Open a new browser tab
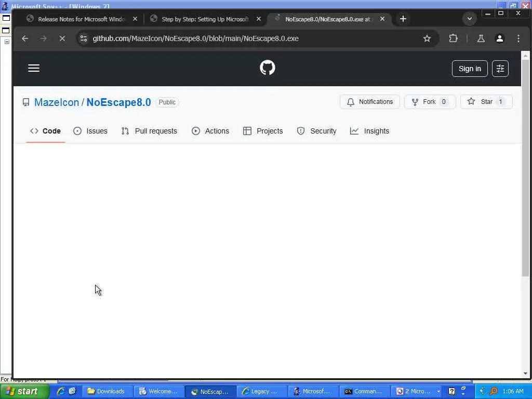 (x=403, y=19)
